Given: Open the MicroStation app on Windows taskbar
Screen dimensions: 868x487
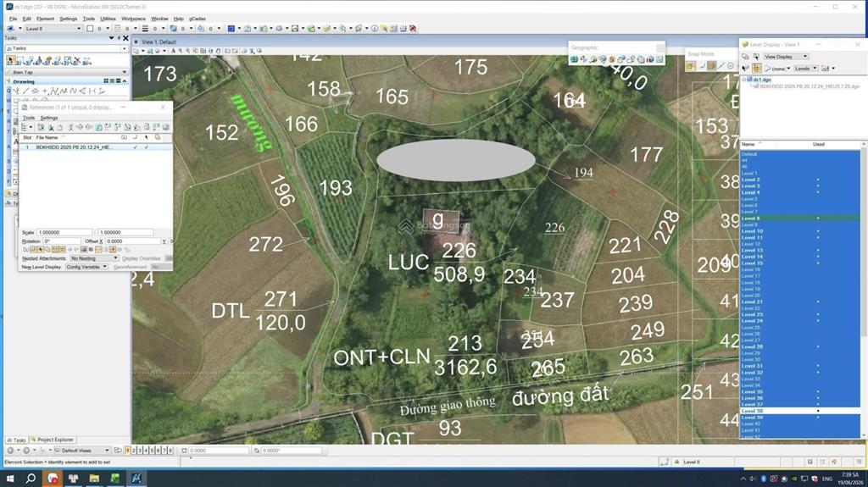Looking at the screenshot, I should [136, 479].
